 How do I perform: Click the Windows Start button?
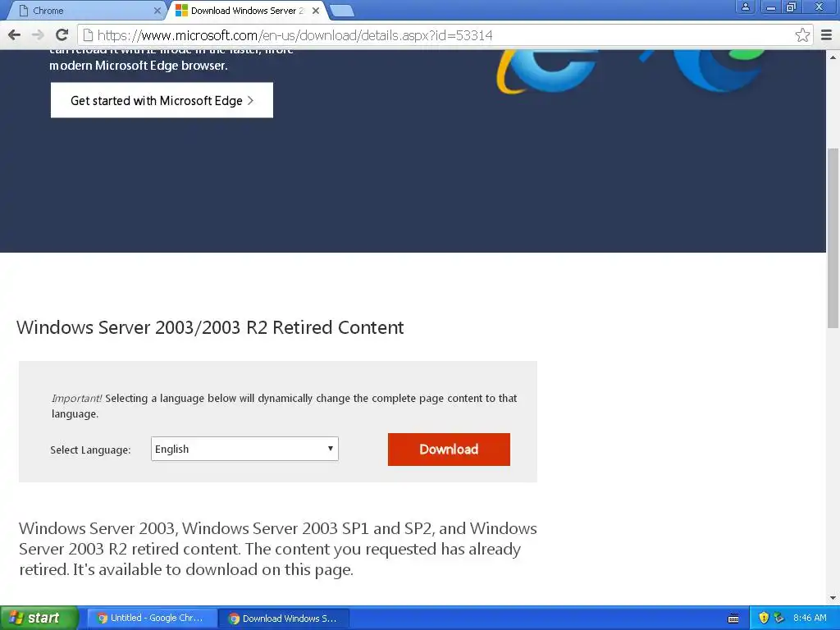(x=39, y=618)
